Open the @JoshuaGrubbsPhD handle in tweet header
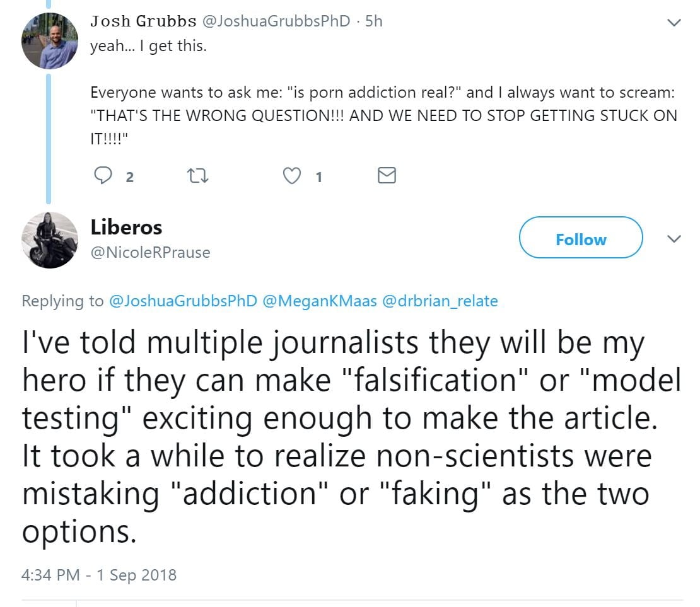This screenshot has height=607, width=700. point(276,21)
